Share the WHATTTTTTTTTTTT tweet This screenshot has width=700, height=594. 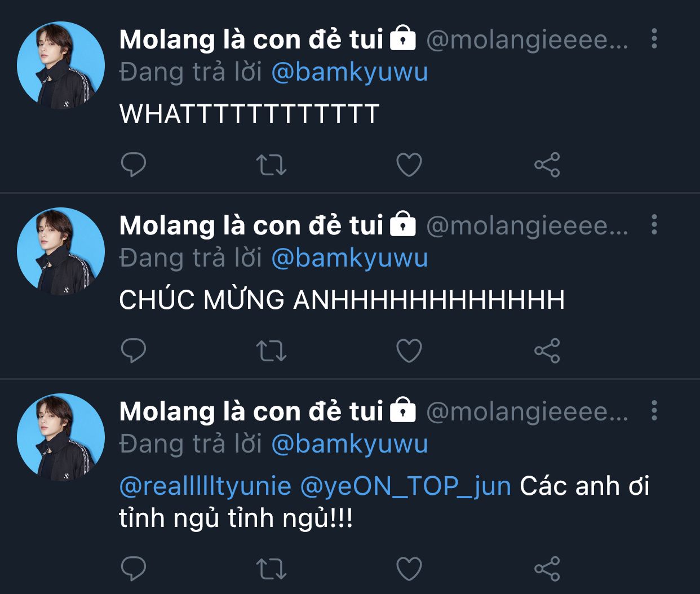tap(547, 165)
